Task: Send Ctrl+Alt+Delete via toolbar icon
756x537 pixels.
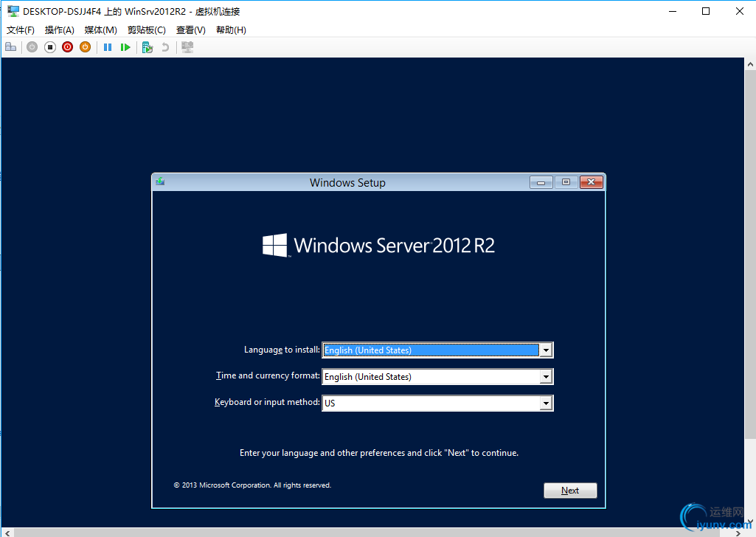Action: pos(10,47)
